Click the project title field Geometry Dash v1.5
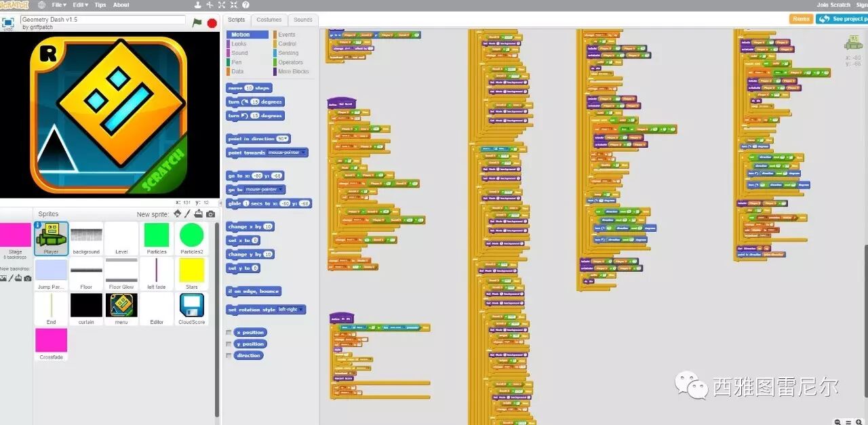Image resolution: width=868 pixels, height=425 pixels. tap(103, 20)
